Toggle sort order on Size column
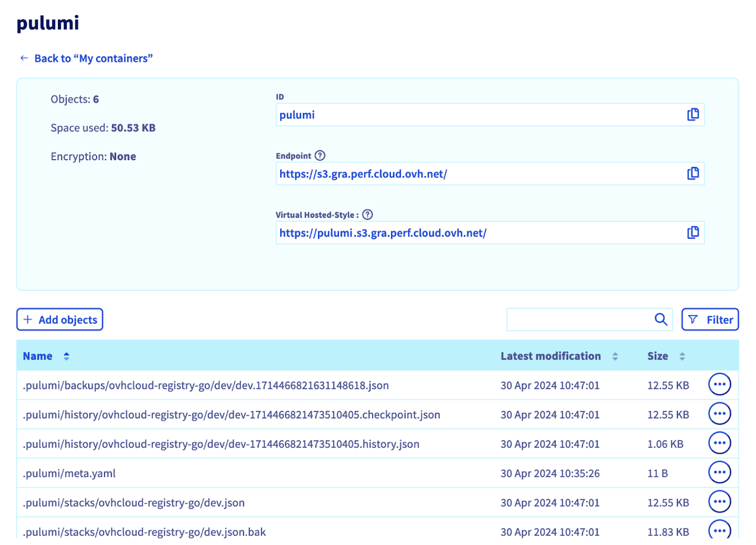Viewport: 756px width, 545px height. [682, 356]
